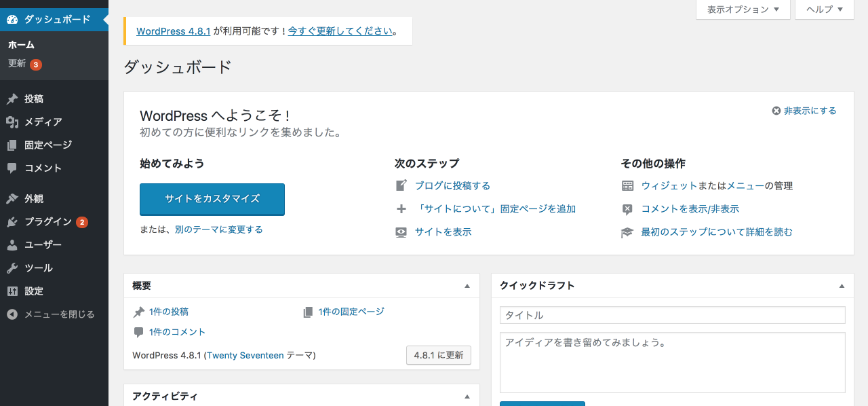Open the WordPress 4.8.1 link in notice

pyautogui.click(x=174, y=31)
